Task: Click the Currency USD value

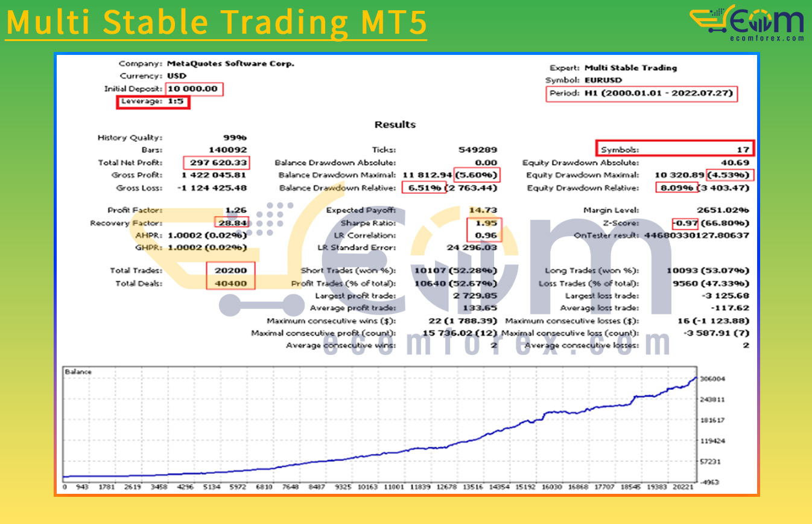Action: click(x=177, y=76)
